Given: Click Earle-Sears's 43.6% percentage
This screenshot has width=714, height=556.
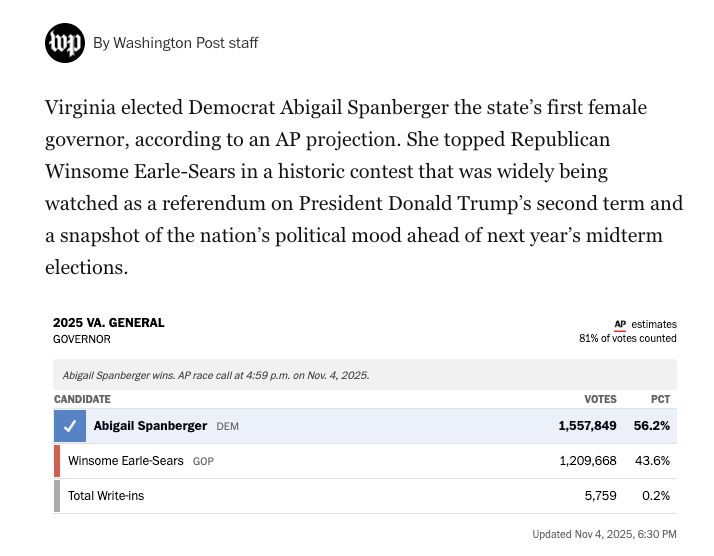Looking at the screenshot, I should (653, 461).
